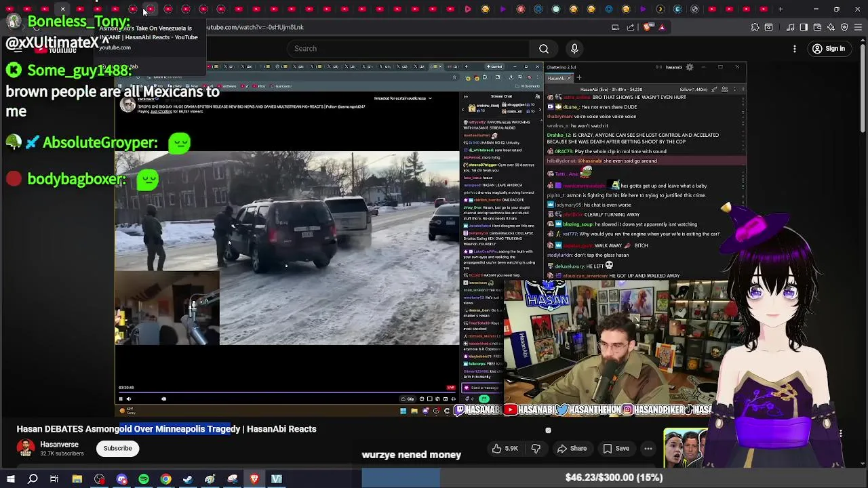
Task: Switch to Brave browser on the taskbar
Action: tap(254, 479)
